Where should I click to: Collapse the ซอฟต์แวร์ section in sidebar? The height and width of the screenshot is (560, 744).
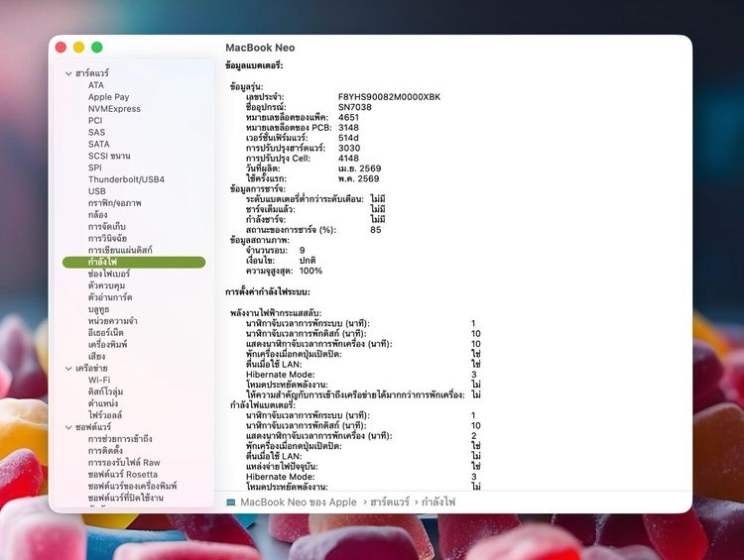(68, 427)
